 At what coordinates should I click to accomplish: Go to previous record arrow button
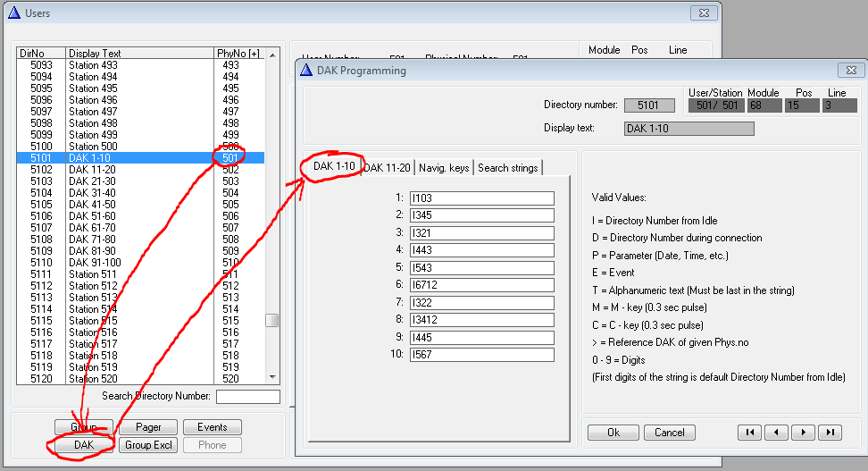point(776,433)
